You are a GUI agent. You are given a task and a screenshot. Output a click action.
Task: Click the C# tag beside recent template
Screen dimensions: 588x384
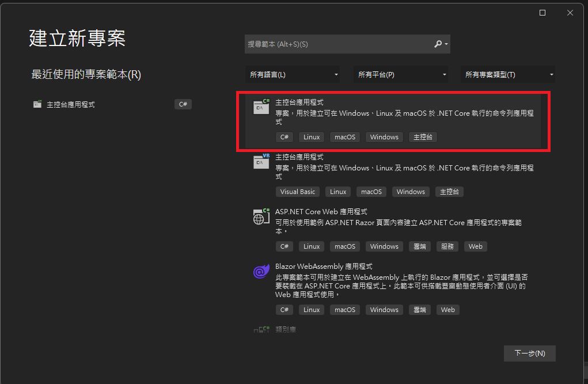pyautogui.click(x=183, y=104)
